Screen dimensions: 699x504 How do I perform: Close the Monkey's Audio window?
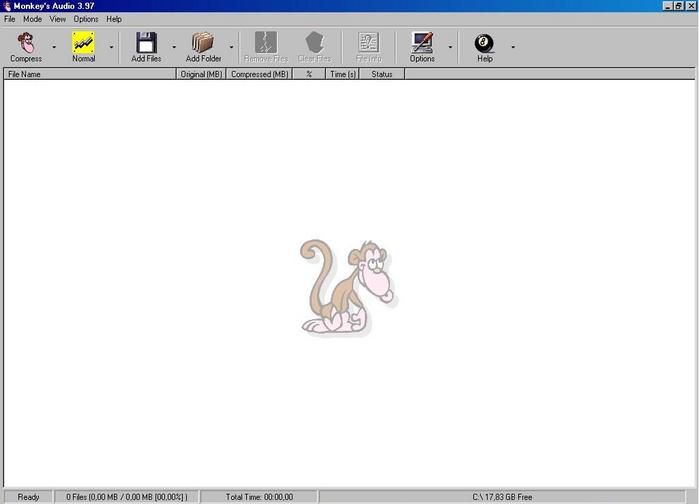[691, 6]
